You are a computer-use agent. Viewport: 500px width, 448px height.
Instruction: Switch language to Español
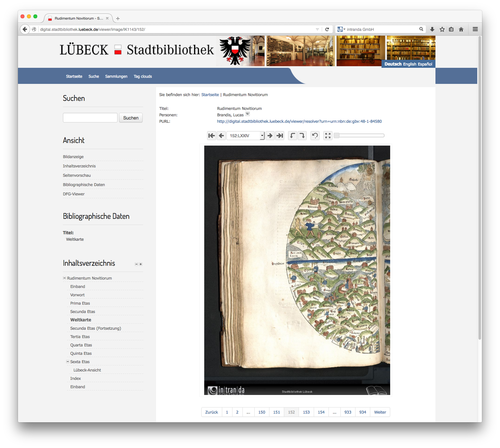click(x=425, y=64)
